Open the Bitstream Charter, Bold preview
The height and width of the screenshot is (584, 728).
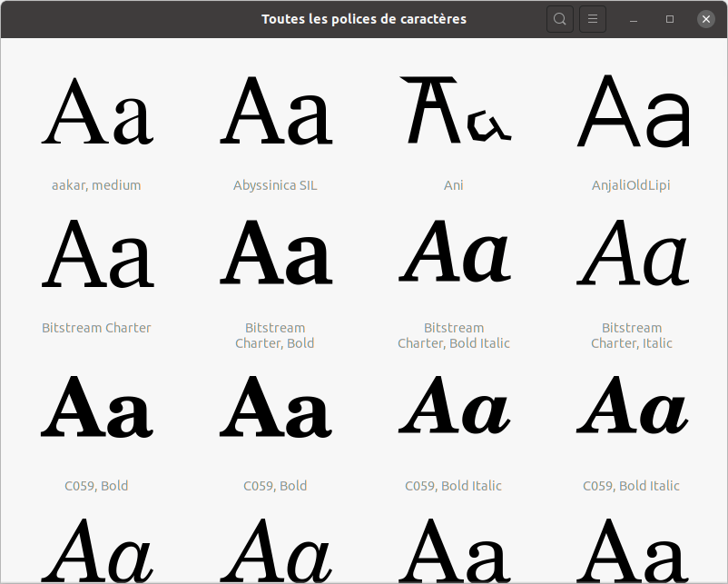pyautogui.click(x=275, y=253)
